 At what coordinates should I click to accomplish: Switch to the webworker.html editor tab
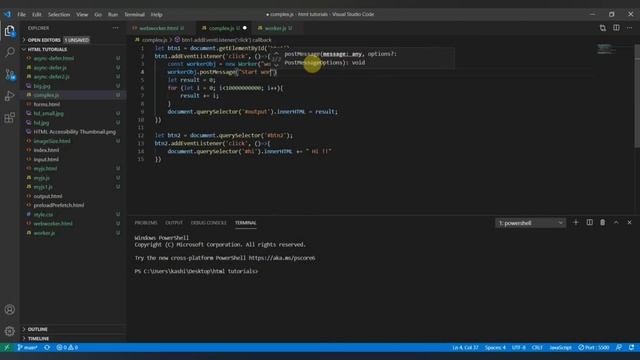point(161,28)
